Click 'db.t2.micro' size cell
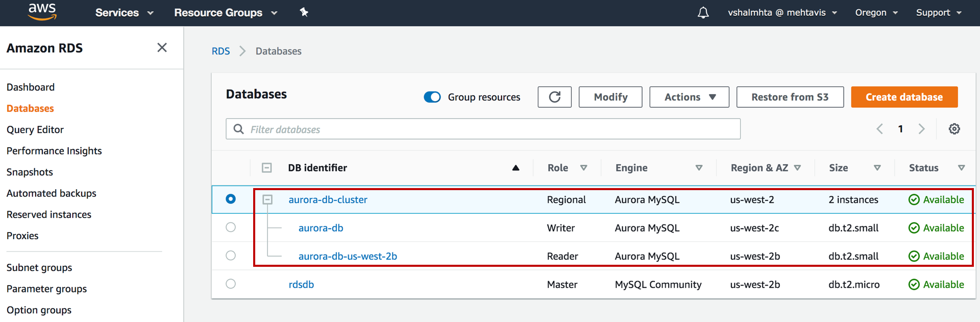This screenshot has width=980, height=322. pyautogui.click(x=854, y=285)
